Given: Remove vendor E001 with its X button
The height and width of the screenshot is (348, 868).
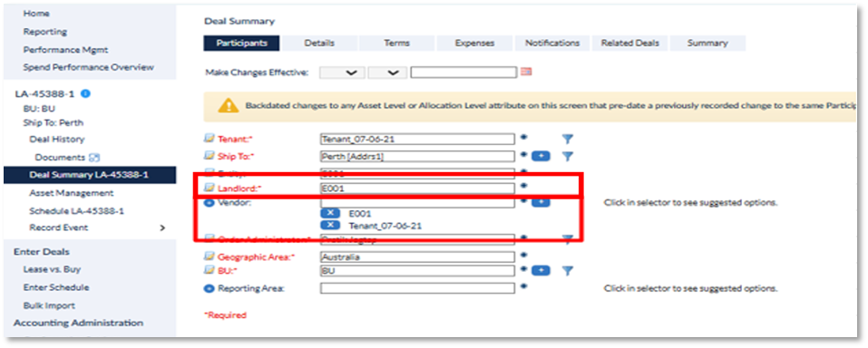Looking at the screenshot, I should pyautogui.click(x=330, y=214).
